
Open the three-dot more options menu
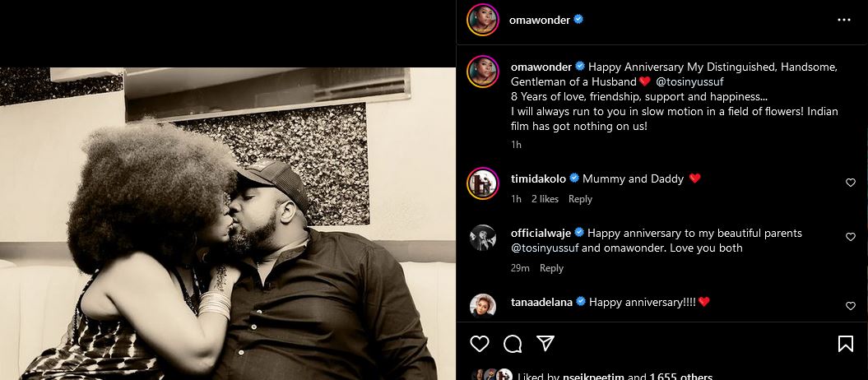844,20
